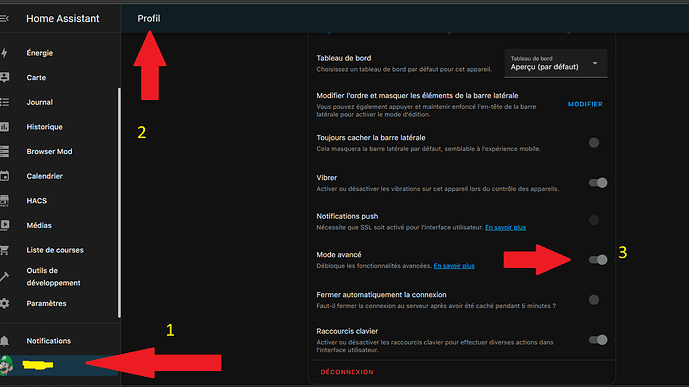Screen dimensions: 689x387
Task: Click the DÉCONNEXION button
Action: tap(347, 372)
